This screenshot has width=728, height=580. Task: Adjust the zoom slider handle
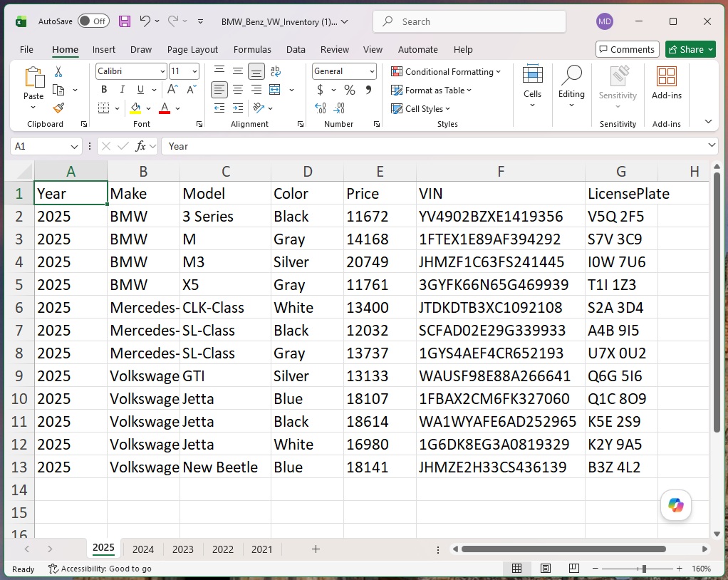pos(644,569)
